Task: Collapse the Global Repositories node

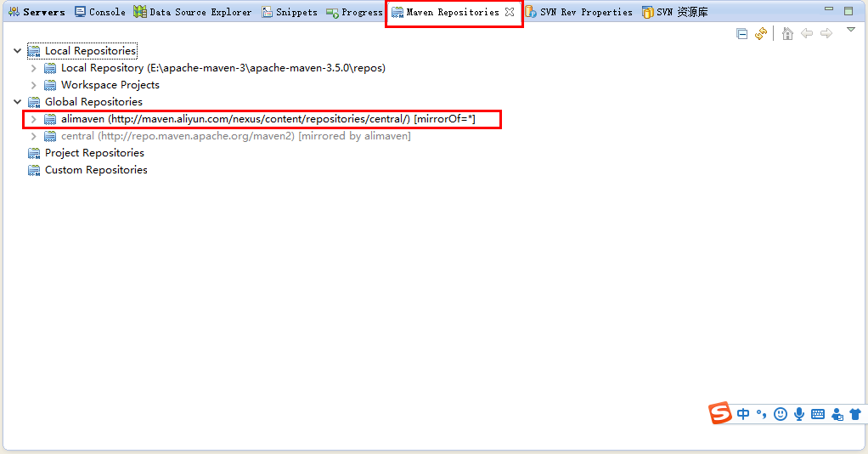Action: 17,102
